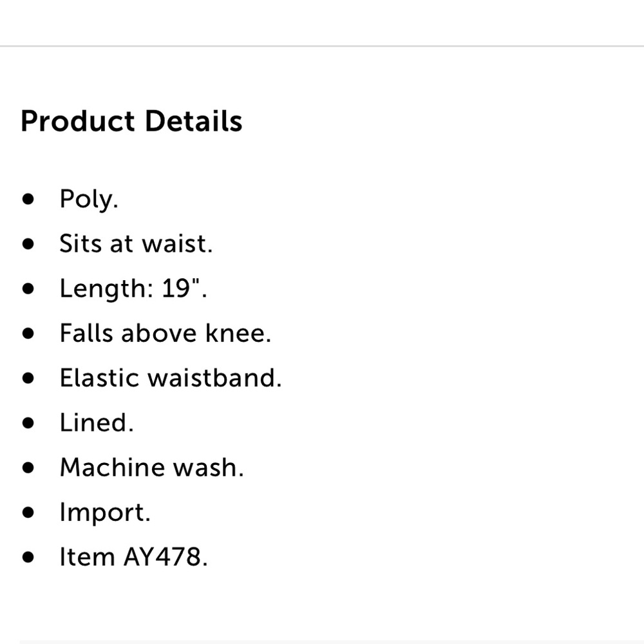This screenshot has width=644, height=644.
Task: Click the 'Lined.' bullet item
Action: (x=97, y=422)
